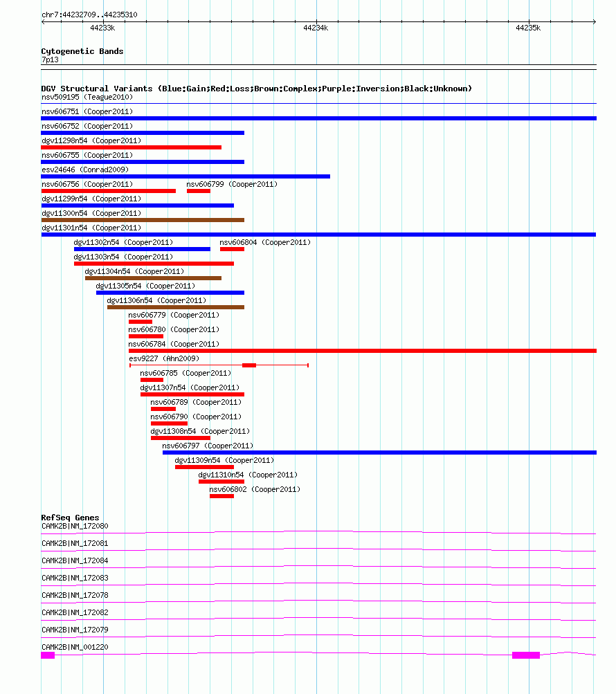Screen dimensions: 616x694
Task: Click the nsv606756 (Cooper2011) label
Action: click(x=87, y=184)
